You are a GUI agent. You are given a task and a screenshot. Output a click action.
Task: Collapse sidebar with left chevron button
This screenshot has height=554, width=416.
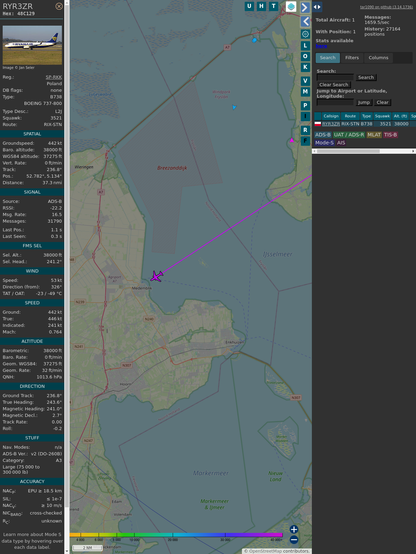305,22
